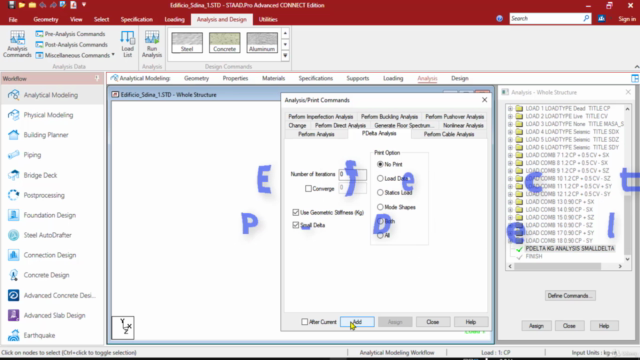Open Piping workflow

[x=32, y=155]
